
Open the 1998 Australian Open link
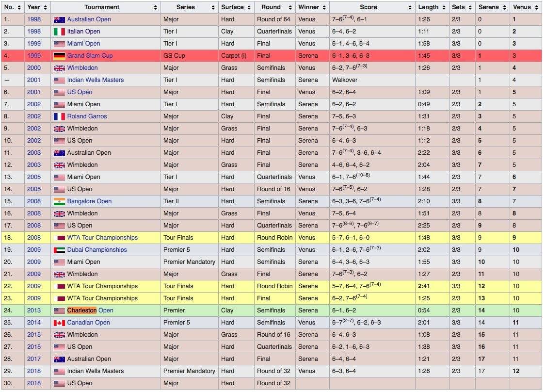tap(89, 19)
